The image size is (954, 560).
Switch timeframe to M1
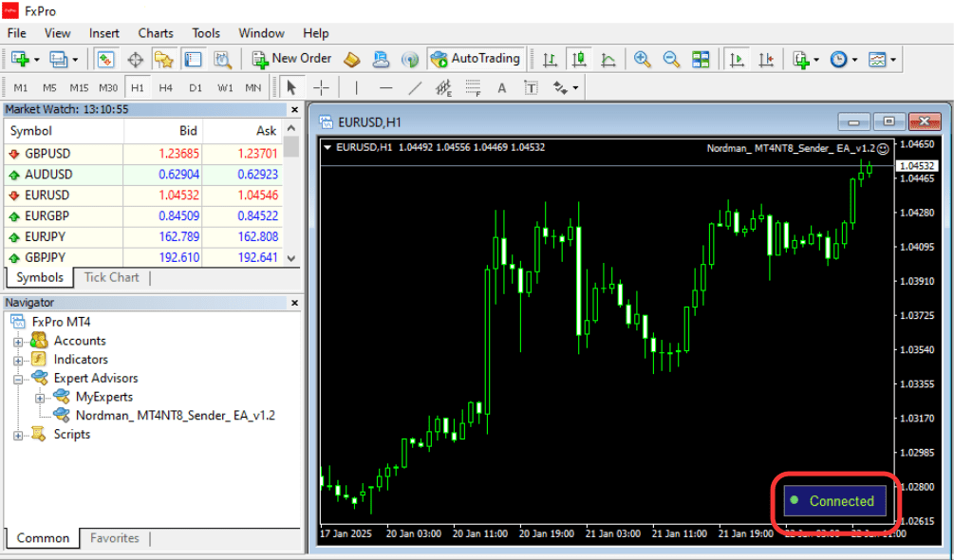21,87
